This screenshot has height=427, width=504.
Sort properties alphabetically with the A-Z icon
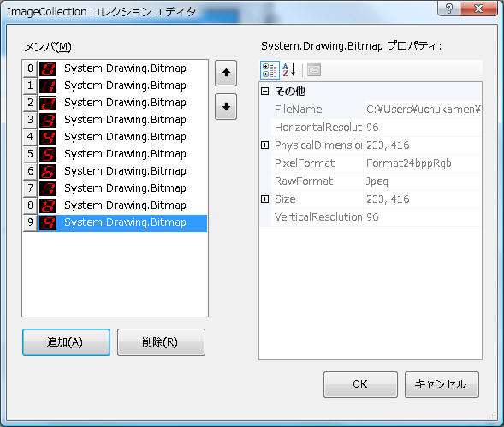[x=289, y=70]
